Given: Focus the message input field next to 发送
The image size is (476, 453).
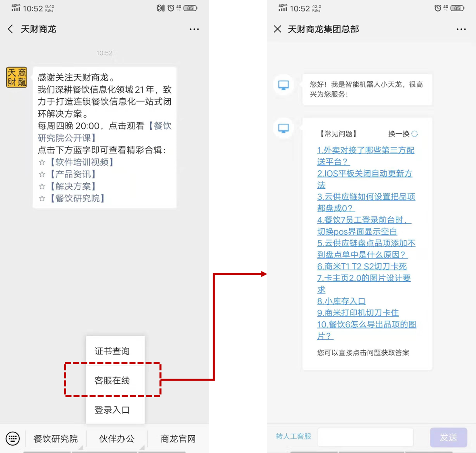Looking at the screenshot, I should pyautogui.click(x=365, y=437).
